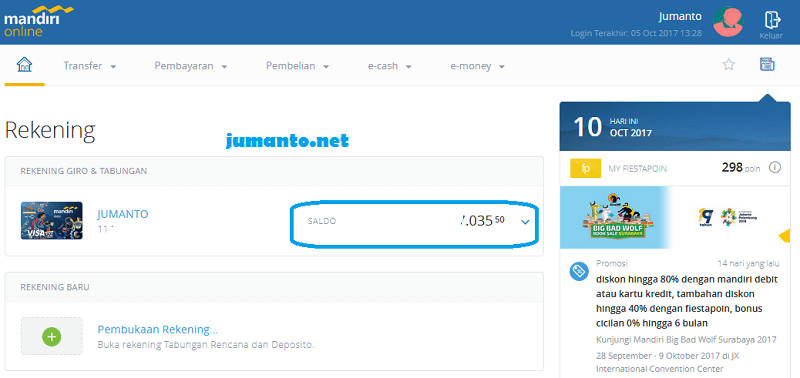Open the Pembayaran menu
Screen dimensions: 800x378
click(191, 66)
